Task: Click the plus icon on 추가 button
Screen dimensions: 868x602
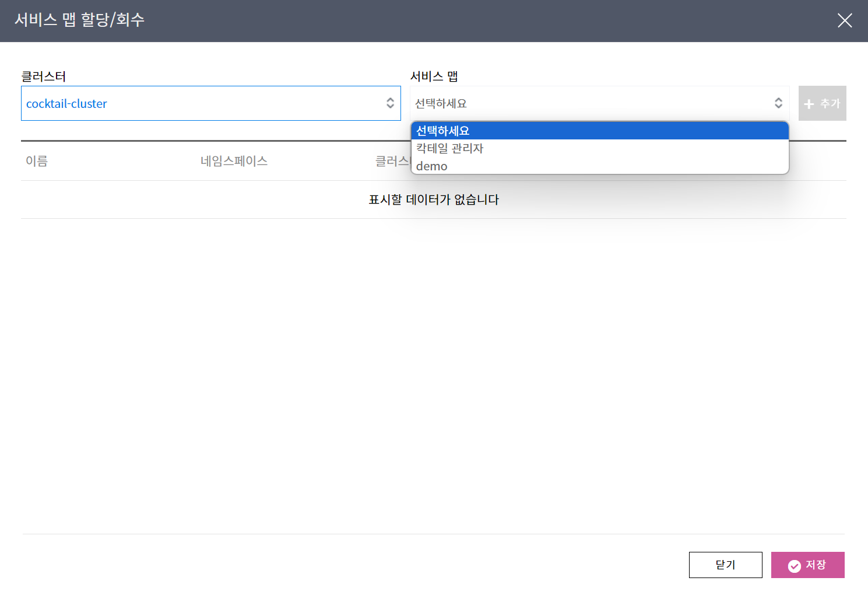Action: [x=809, y=104]
